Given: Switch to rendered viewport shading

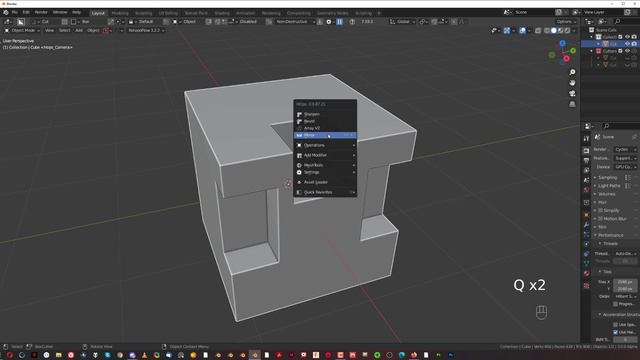Looking at the screenshot, I should click(567, 31).
